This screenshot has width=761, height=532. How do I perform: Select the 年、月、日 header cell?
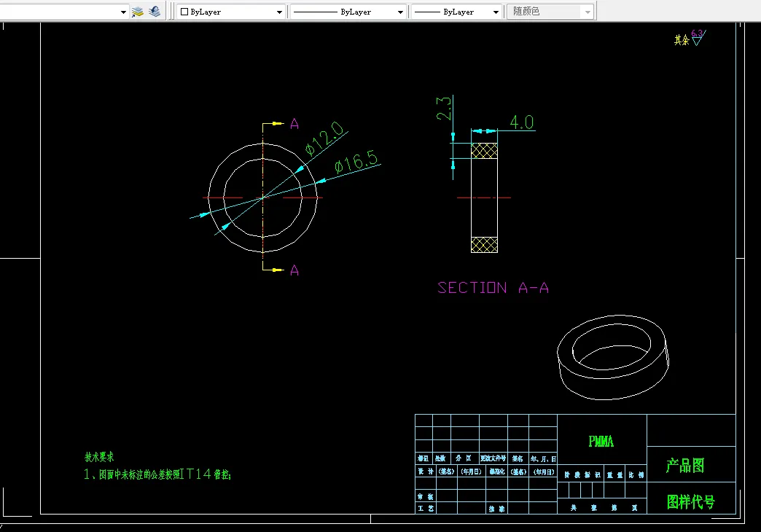pos(543,458)
